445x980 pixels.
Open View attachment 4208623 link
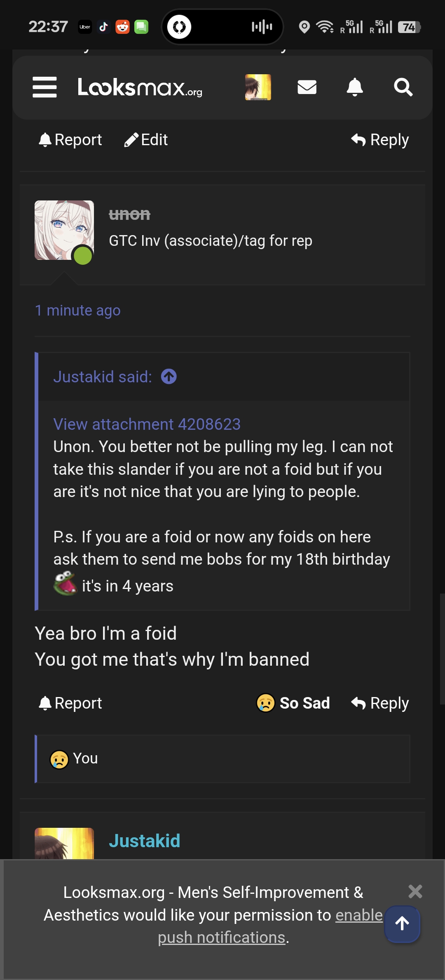coord(147,424)
